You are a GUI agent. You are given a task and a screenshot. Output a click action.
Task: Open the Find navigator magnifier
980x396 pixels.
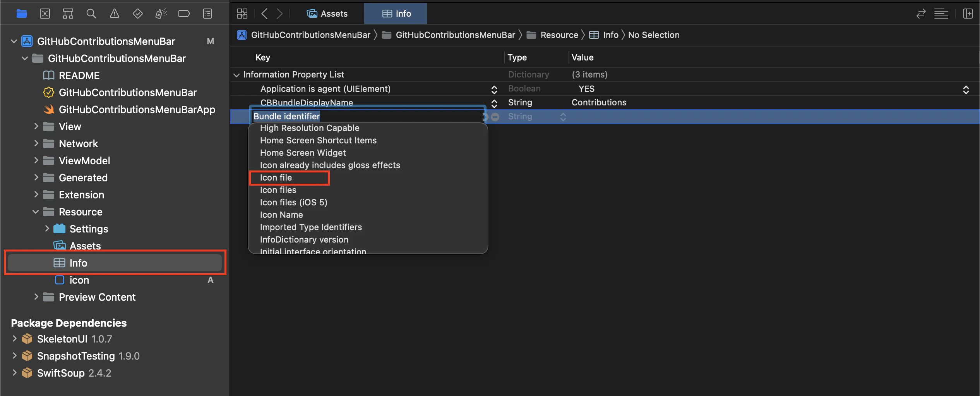pyautogui.click(x=91, y=14)
